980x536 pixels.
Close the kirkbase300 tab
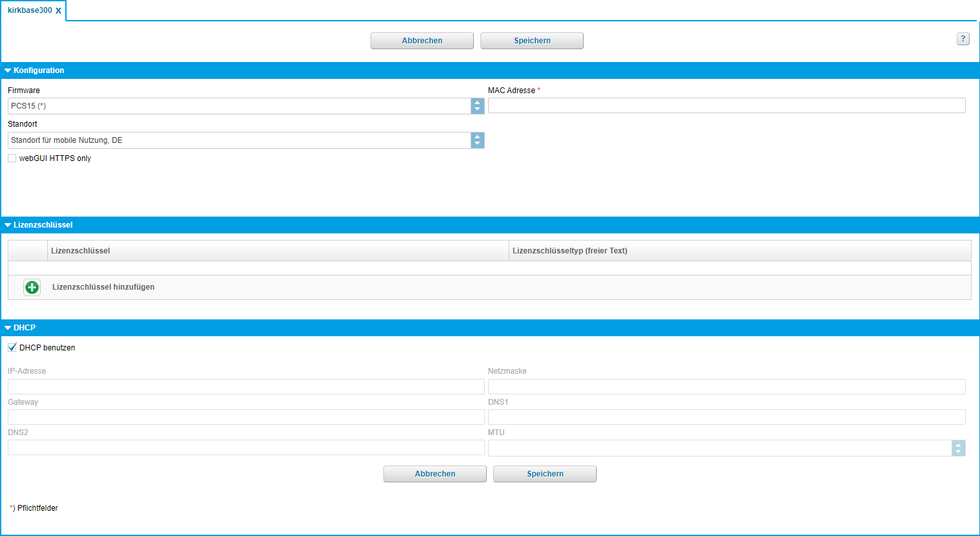[x=58, y=11]
